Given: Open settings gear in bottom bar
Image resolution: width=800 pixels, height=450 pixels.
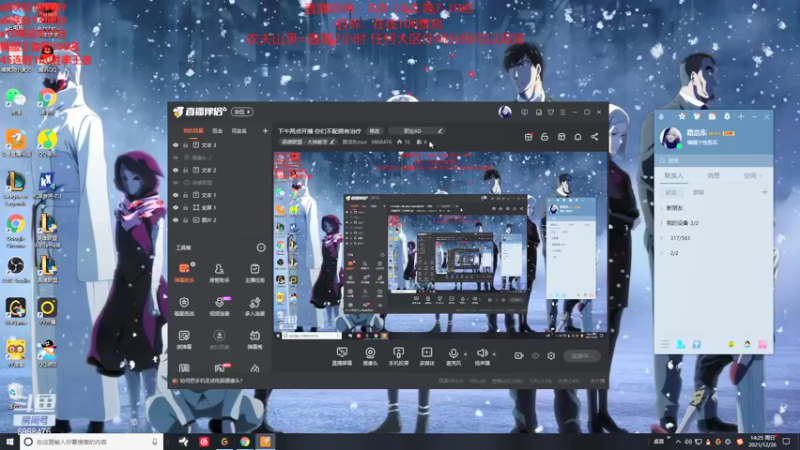Looking at the screenshot, I should pyautogui.click(x=551, y=356).
